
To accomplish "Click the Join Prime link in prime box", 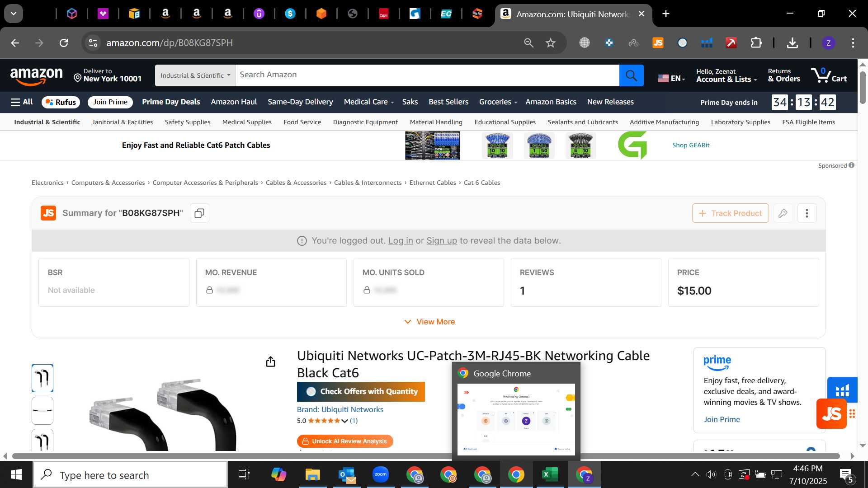I will pos(722,419).
